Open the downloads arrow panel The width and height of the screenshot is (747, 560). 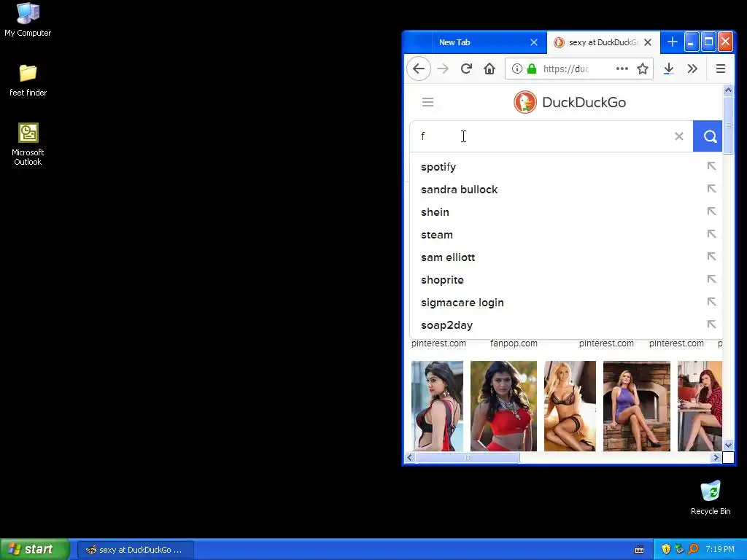point(668,69)
